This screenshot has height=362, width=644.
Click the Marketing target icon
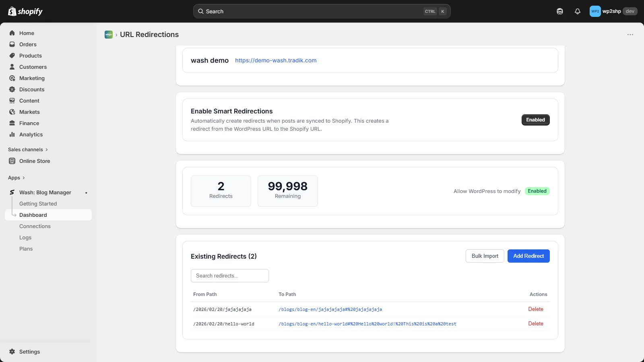(12, 78)
